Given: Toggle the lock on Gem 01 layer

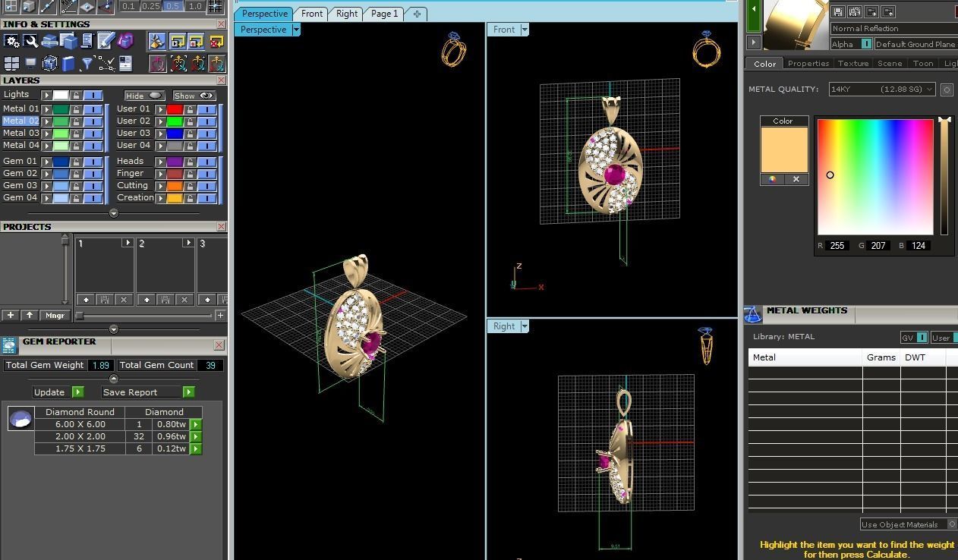Looking at the screenshot, I should (76, 162).
